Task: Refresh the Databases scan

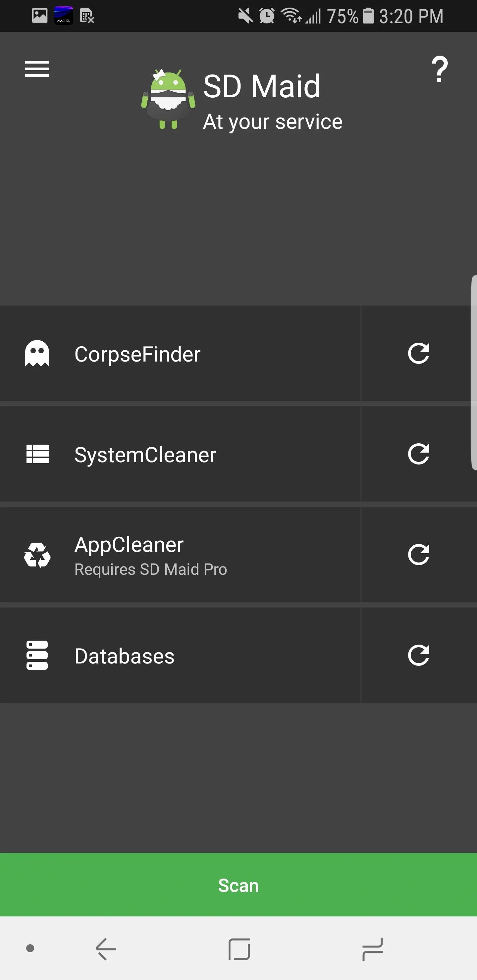Action: tap(418, 655)
